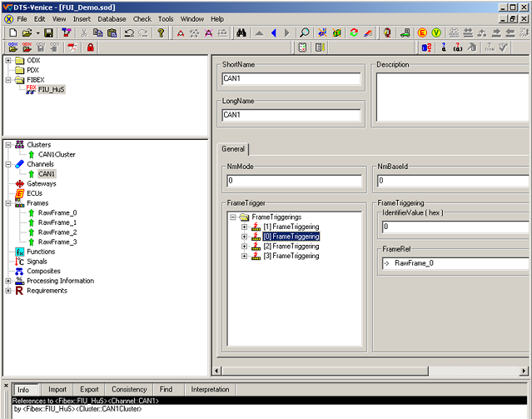Expand the ODX folder node
The image size is (532, 419).
click(x=8, y=61)
